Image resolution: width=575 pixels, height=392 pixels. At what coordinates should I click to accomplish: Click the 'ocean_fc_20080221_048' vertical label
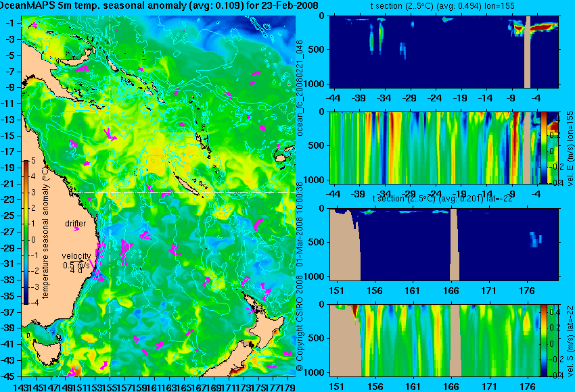point(299,88)
